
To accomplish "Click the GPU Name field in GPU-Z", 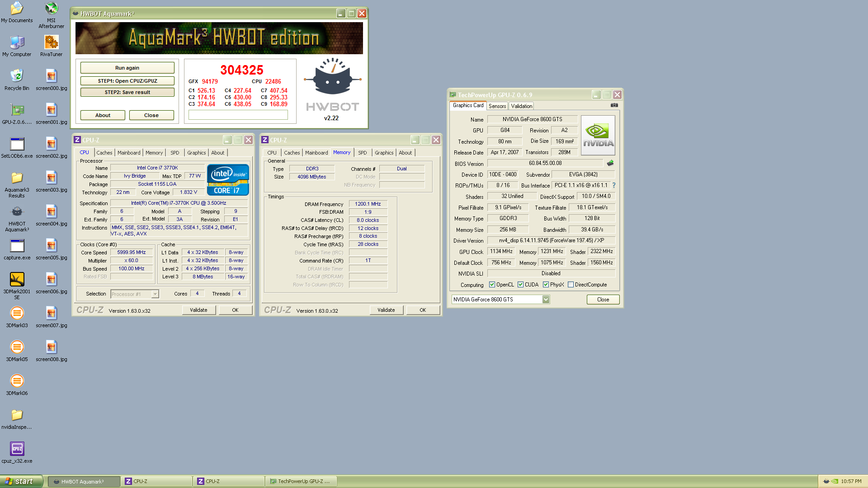I will pos(532,119).
